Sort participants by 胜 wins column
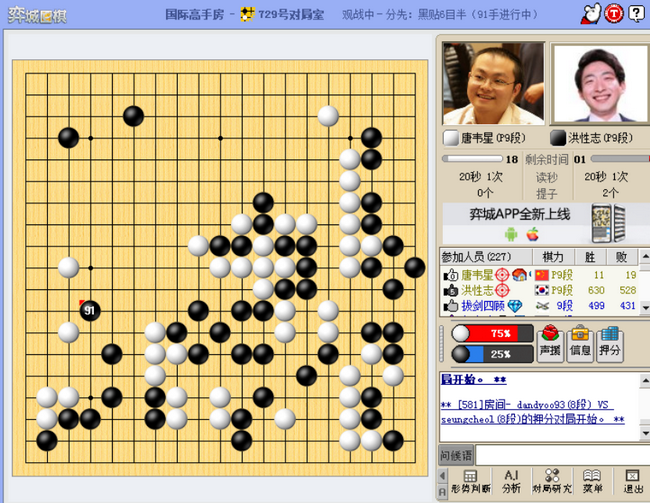 tap(590, 257)
